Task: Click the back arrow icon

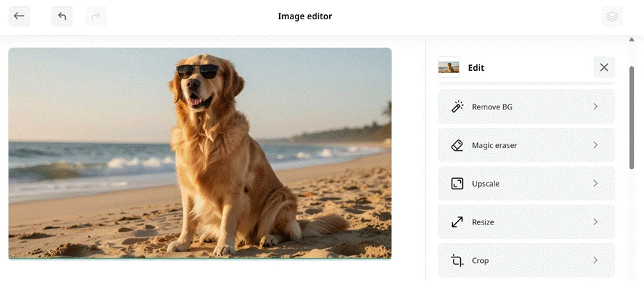Action: (x=19, y=16)
